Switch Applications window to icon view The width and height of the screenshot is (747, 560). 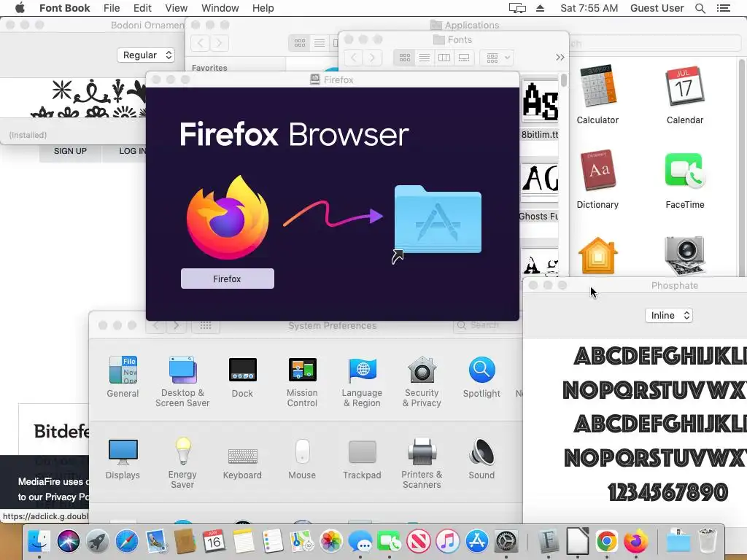click(300, 43)
